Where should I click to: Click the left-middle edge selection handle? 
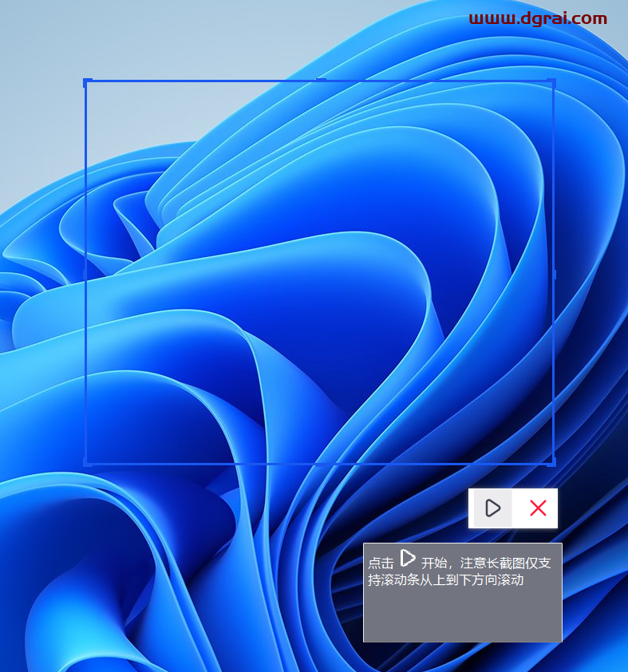pos(85,274)
